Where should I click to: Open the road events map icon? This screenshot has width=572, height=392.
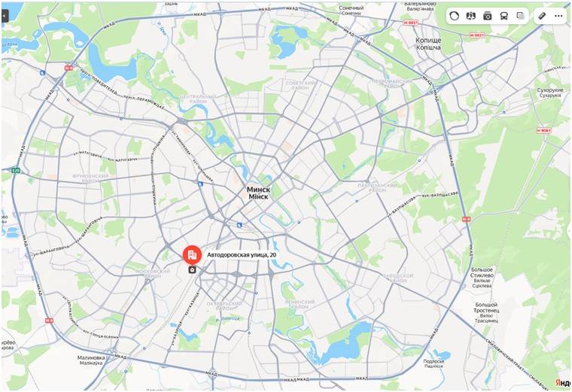coord(470,16)
